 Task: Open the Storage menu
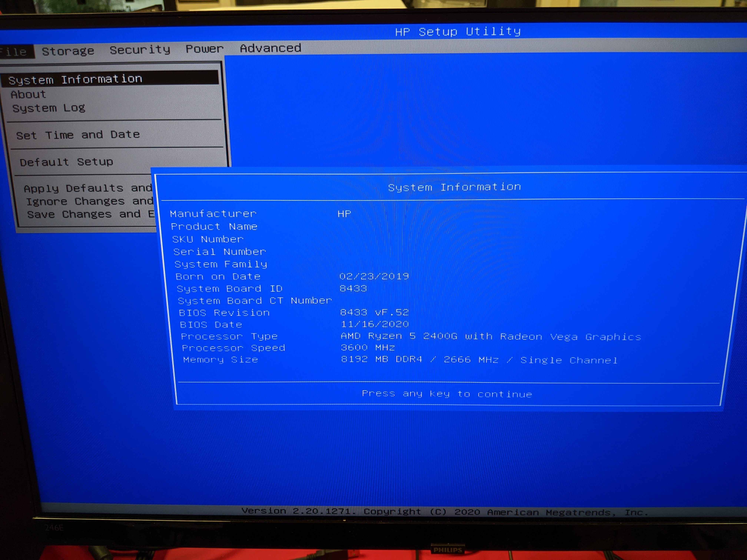pyautogui.click(x=68, y=51)
